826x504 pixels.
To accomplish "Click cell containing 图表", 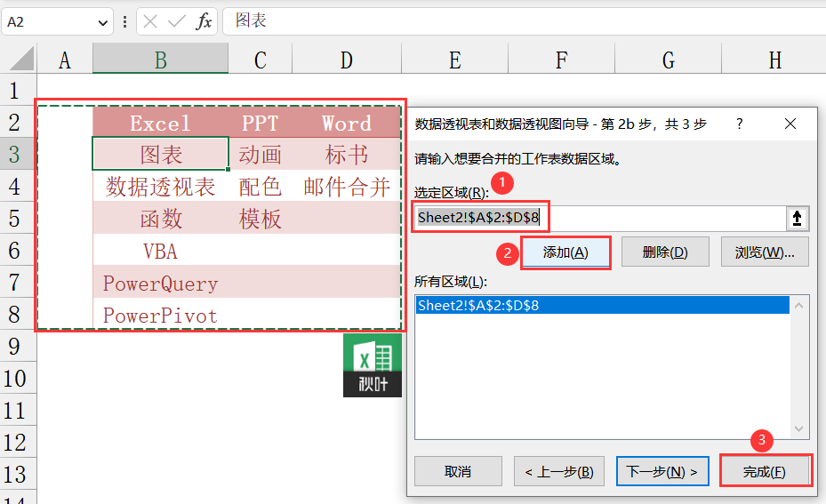I will click(161, 155).
